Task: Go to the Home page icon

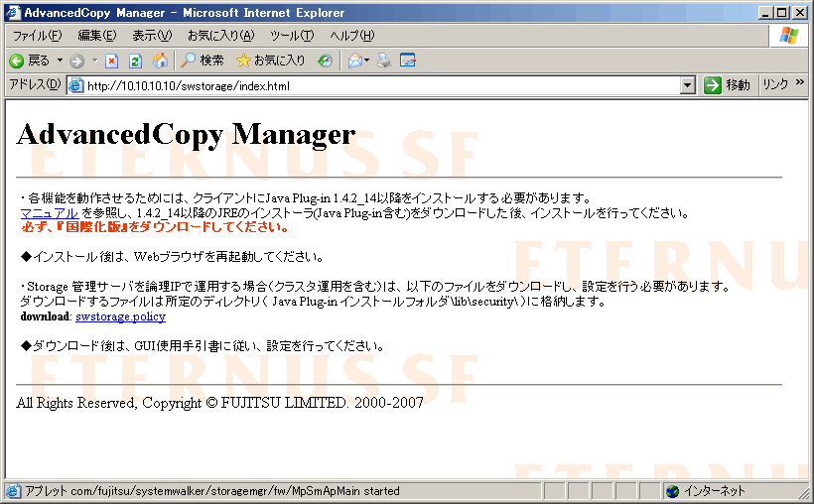Action: coord(160,61)
